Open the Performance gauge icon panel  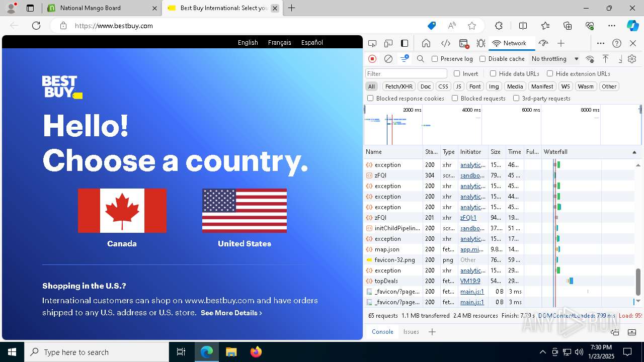pos(543,43)
